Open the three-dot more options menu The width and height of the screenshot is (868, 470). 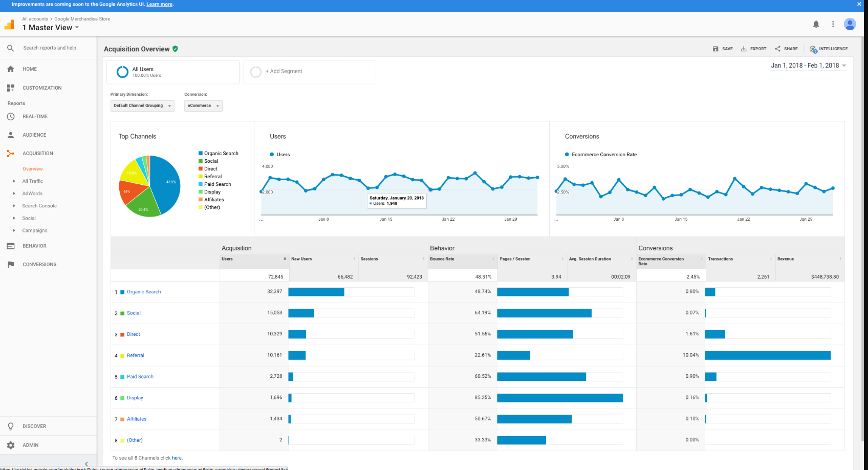tap(833, 24)
